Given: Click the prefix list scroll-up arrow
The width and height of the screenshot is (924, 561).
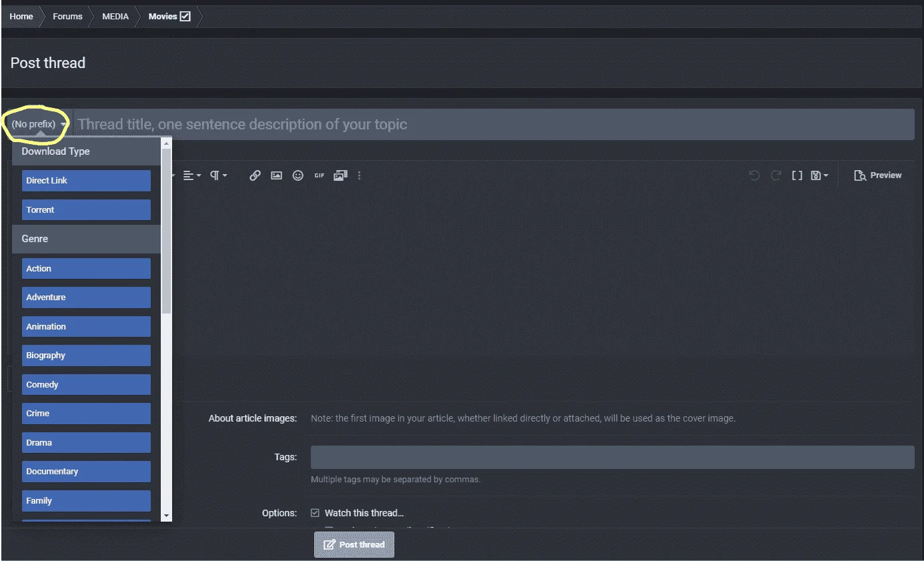Looking at the screenshot, I should pos(167,142).
